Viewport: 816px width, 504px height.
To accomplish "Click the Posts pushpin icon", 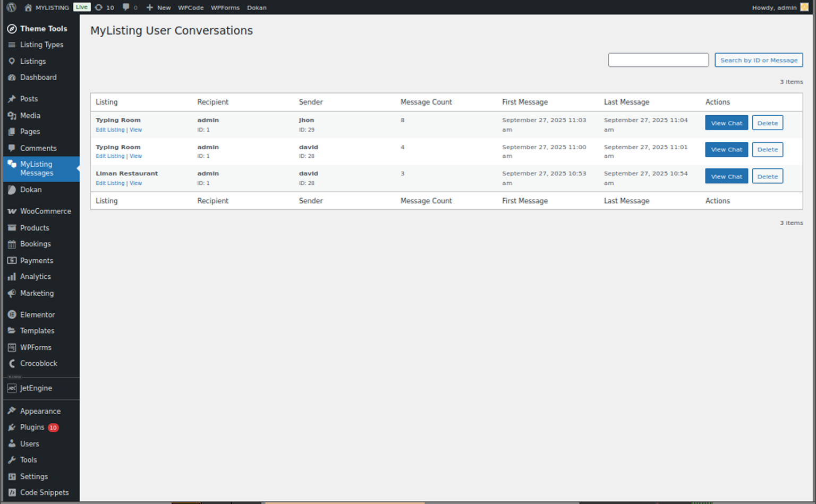I will click(x=12, y=99).
